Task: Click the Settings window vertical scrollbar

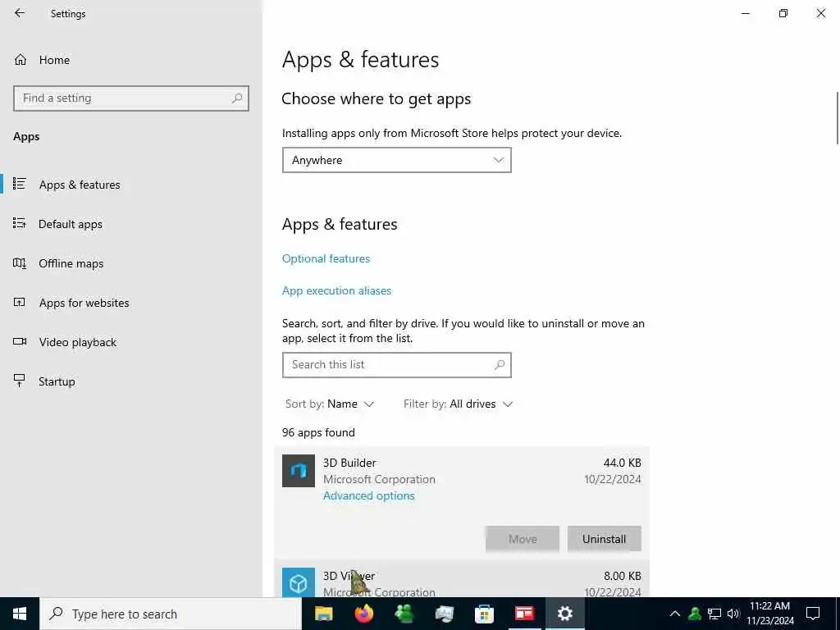Action: click(x=837, y=118)
